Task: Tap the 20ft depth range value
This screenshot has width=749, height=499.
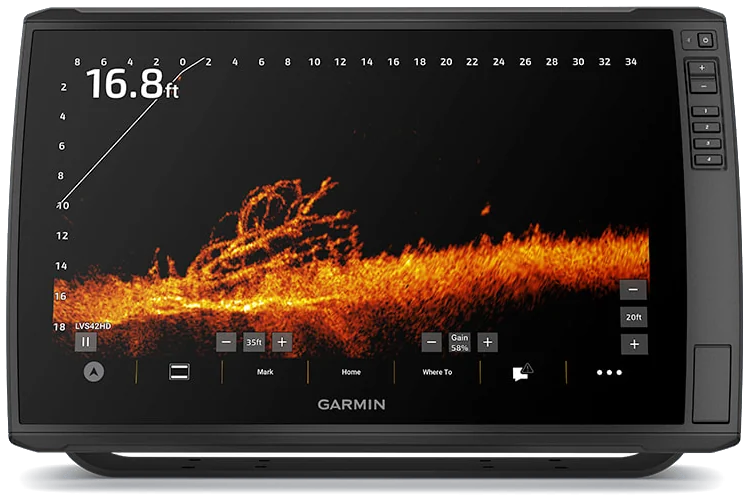Action: [x=634, y=317]
